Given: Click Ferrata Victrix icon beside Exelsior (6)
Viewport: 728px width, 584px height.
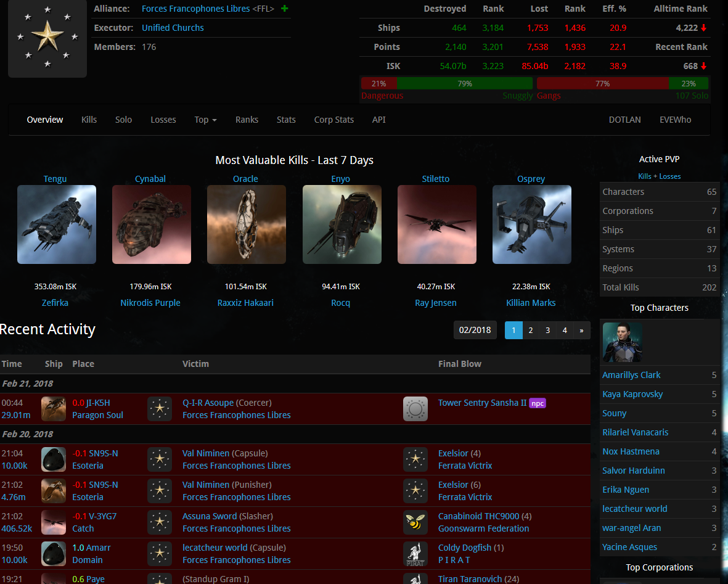Looking at the screenshot, I should pyautogui.click(x=415, y=491).
